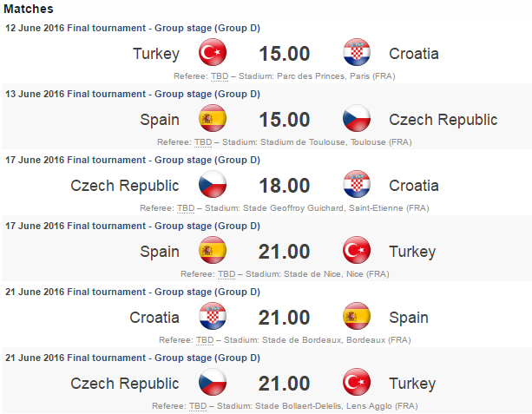This screenshot has height=414, width=532.
Task: Select Croatia flag in the Croatia–Spain match
Action: [213, 318]
